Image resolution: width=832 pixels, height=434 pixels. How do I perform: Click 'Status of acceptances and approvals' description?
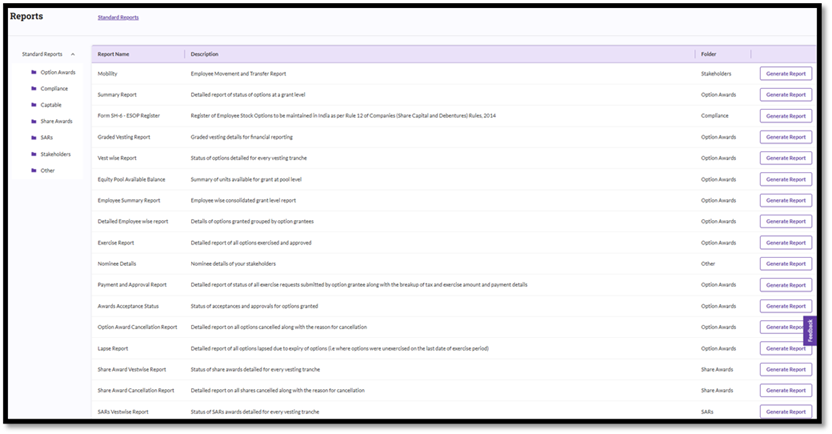coord(254,306)
